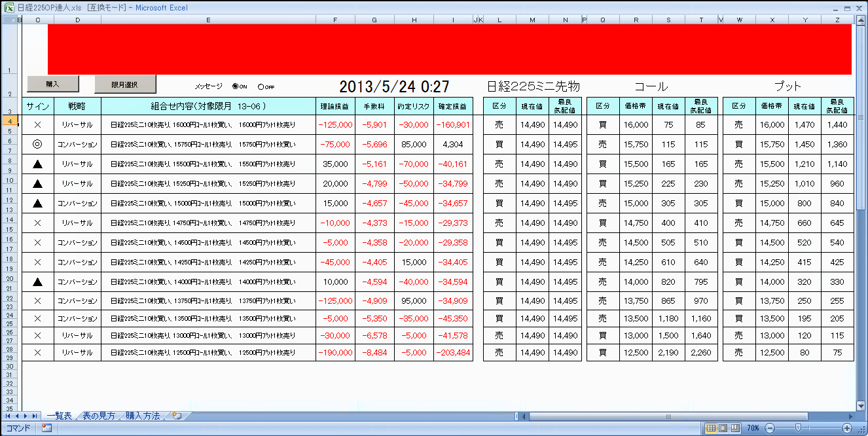
Task: Click the -203,484 value cell
Action: click(x=453, y=352)
